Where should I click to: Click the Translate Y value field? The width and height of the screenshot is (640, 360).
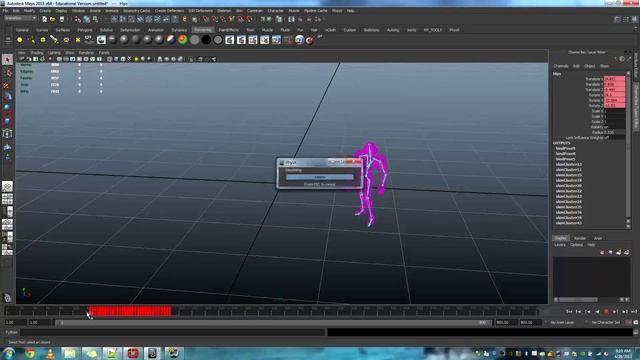(614, 84)
